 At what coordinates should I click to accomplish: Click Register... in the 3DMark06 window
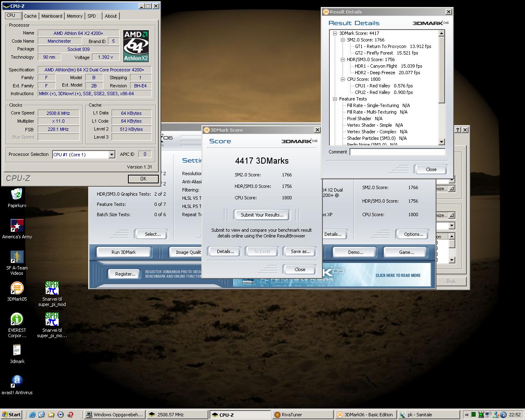(x=125, y=274)
